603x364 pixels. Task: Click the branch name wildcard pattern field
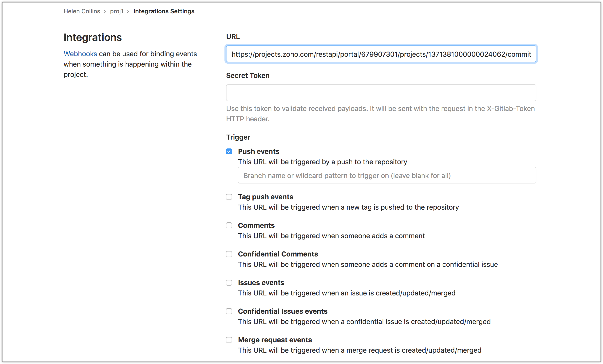click(387, 175)
